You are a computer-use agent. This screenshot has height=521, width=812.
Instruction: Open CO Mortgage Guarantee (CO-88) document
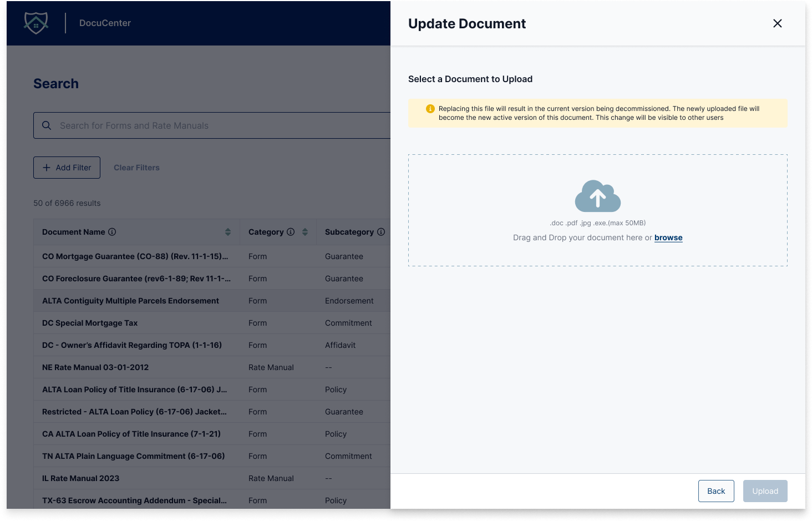click(x=135, y=256)
